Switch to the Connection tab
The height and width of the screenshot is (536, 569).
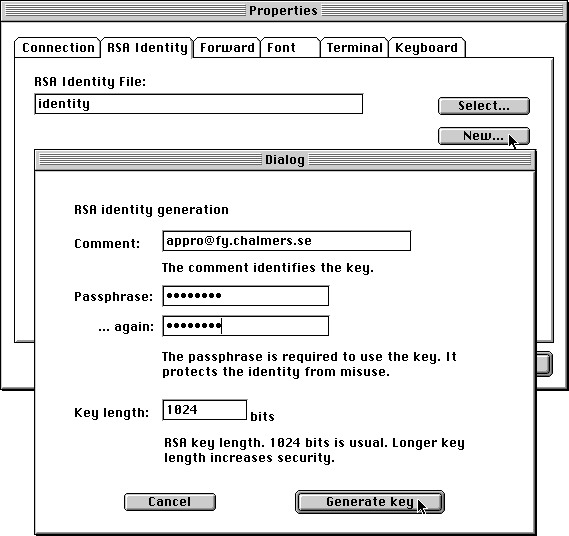57,48
